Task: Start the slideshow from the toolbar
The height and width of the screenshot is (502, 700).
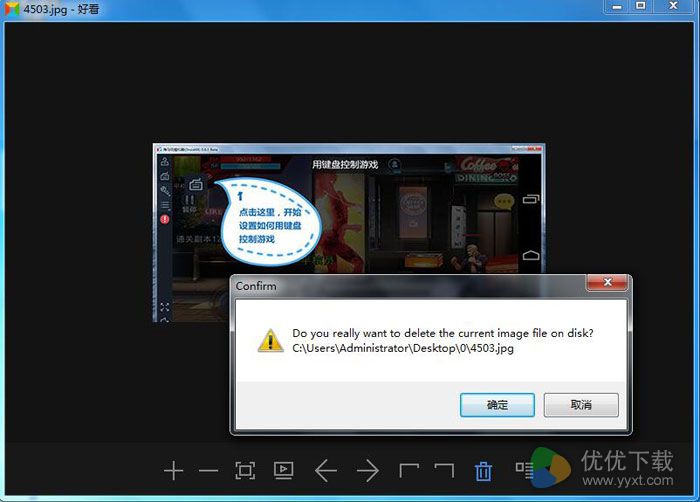Action: click(283, 470)
